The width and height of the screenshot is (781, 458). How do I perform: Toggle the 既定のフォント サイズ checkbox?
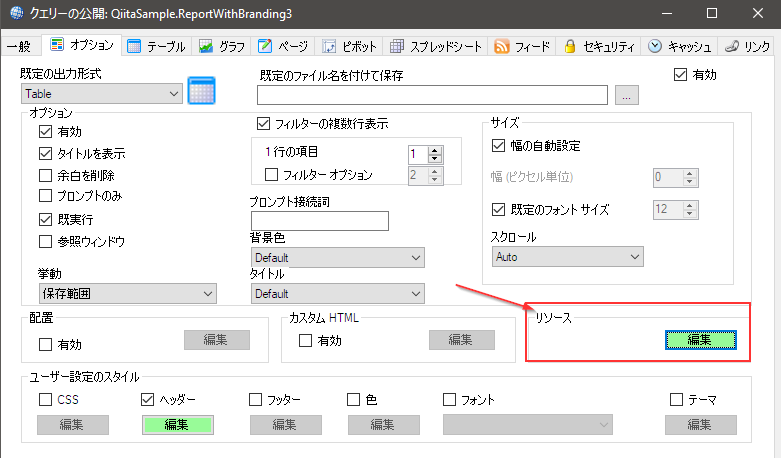[x=498, y=209]
